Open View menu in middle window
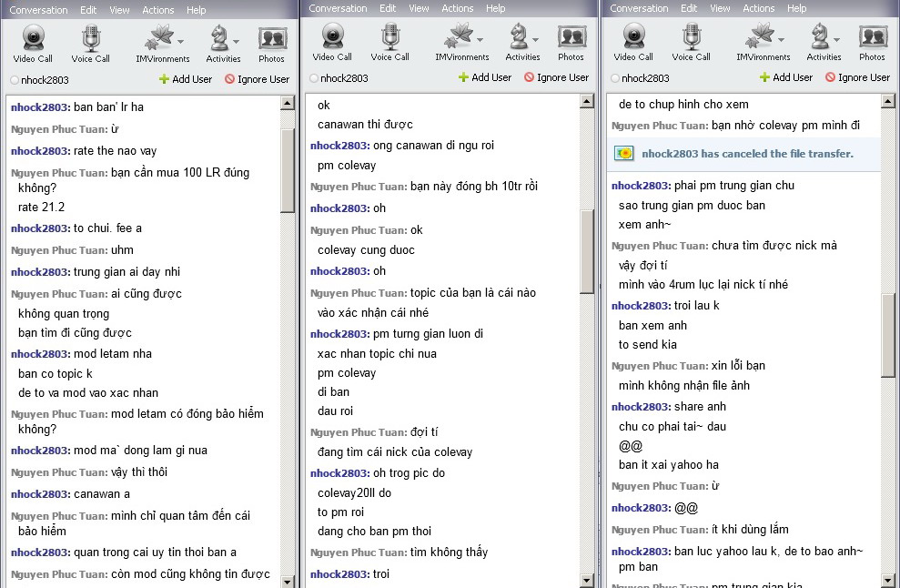This screenshot has width=900, height=588. [419, 8]
